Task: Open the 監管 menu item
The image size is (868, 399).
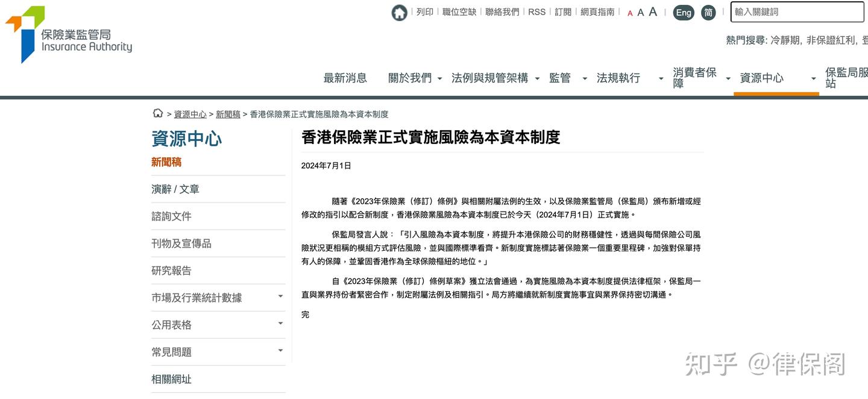Action: click(x=559, y=78)
